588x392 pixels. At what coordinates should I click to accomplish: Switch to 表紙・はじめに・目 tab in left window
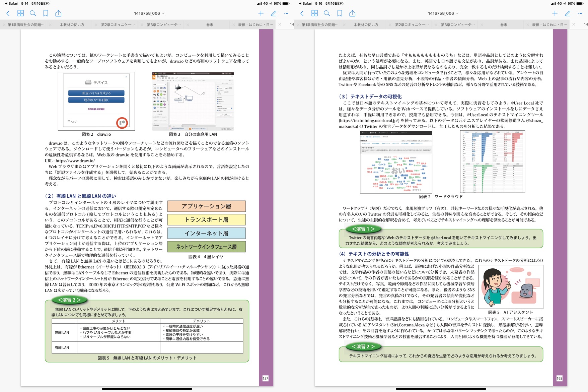point(255,24)
